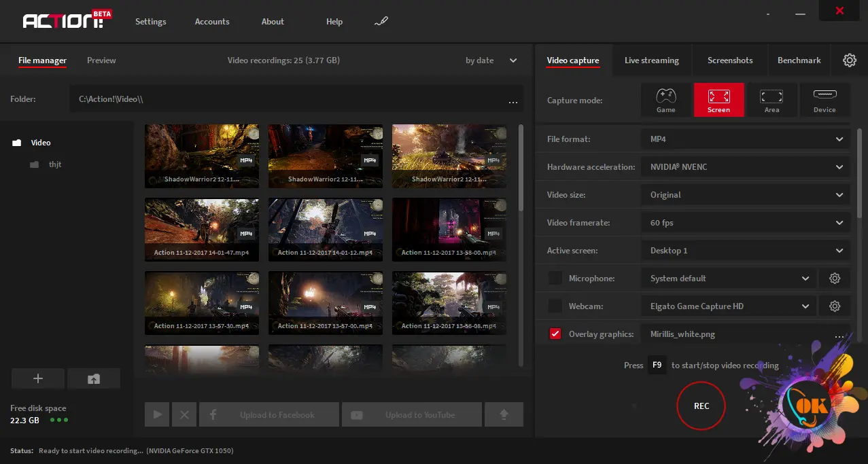Change Video framerate dropdown from 60 fps

coord(745,223)
